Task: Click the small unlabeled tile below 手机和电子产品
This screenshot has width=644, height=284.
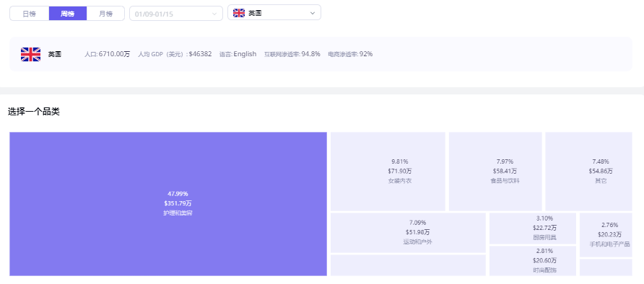Action: [x=606, y=267]
